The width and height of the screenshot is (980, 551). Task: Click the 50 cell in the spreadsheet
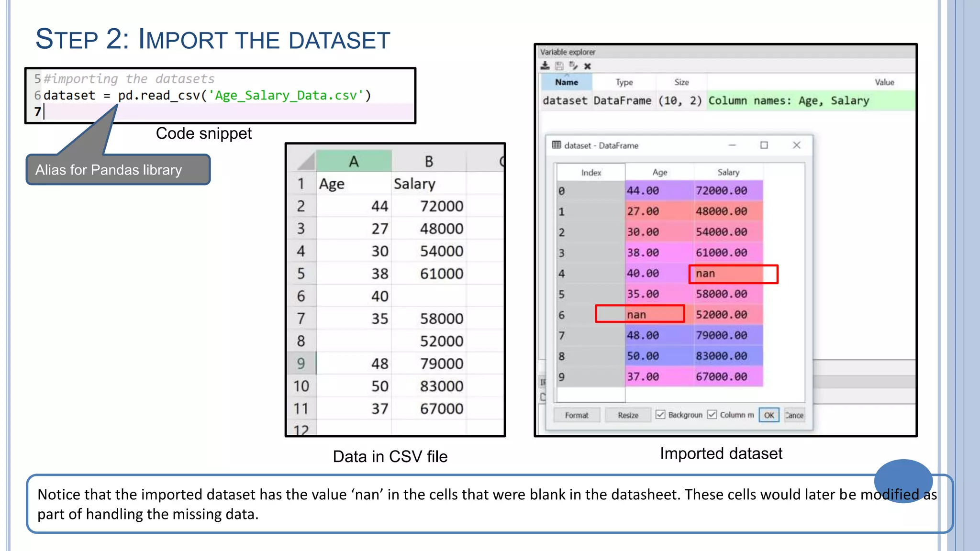pos(354,386)
